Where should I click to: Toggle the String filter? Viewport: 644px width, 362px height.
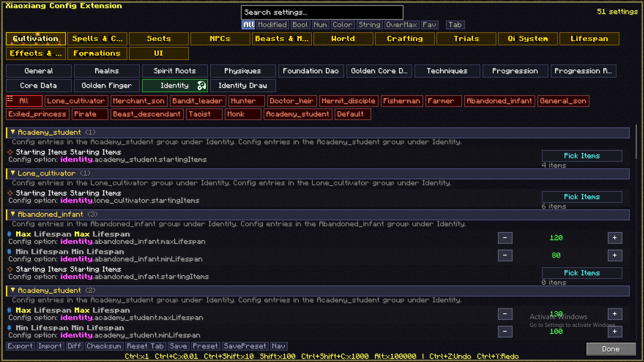[x=369, y=25]
